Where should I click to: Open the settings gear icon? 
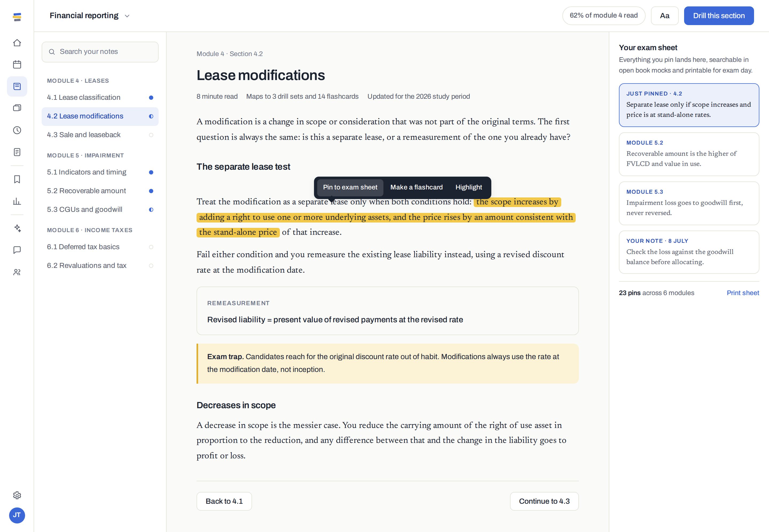point(17,495)
